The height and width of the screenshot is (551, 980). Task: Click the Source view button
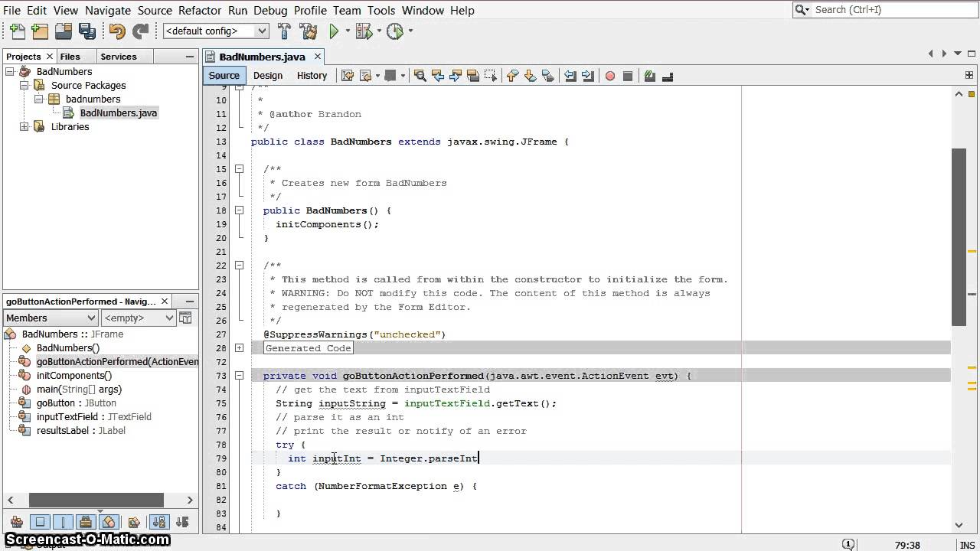coord(224,75)
